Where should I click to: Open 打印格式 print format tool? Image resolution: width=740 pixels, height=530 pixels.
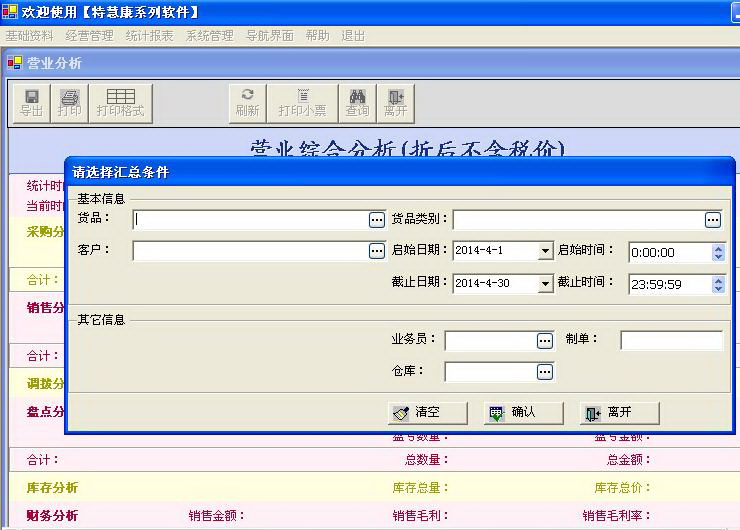point(120,103)
